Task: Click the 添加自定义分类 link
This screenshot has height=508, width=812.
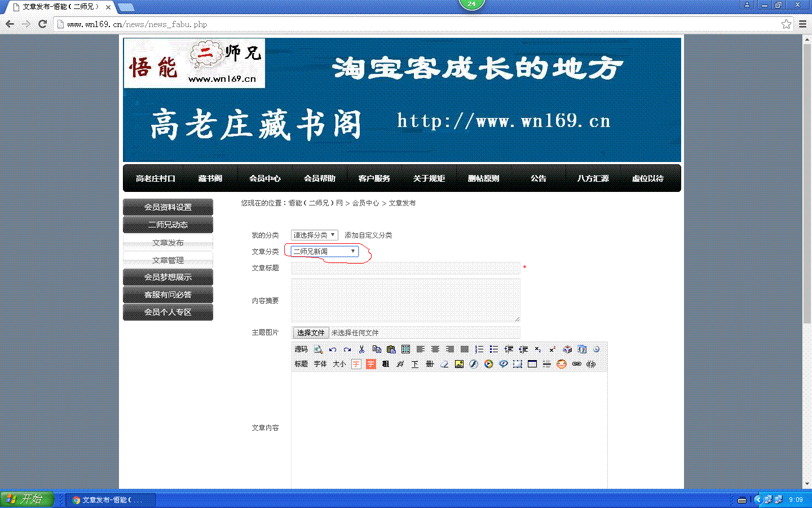Action: point(368,235)
